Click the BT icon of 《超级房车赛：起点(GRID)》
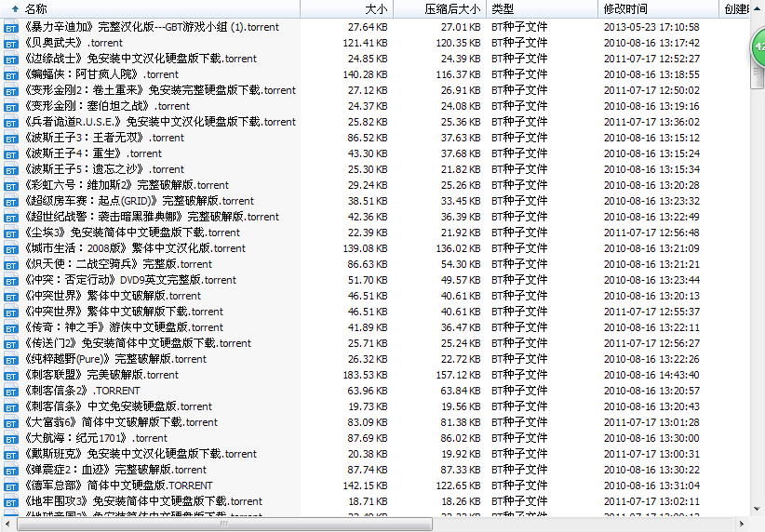 pos(11,202)
